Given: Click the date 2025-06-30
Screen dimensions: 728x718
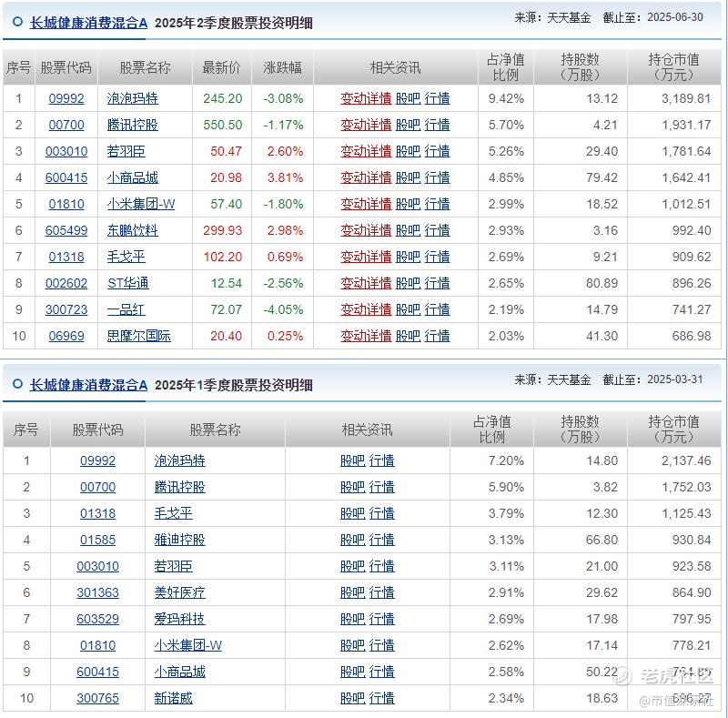Looking at the screenshot, I should (x=675, y=17).
